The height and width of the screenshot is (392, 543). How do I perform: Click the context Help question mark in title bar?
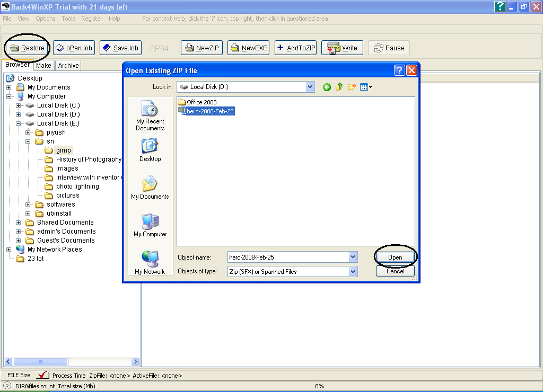500,6
